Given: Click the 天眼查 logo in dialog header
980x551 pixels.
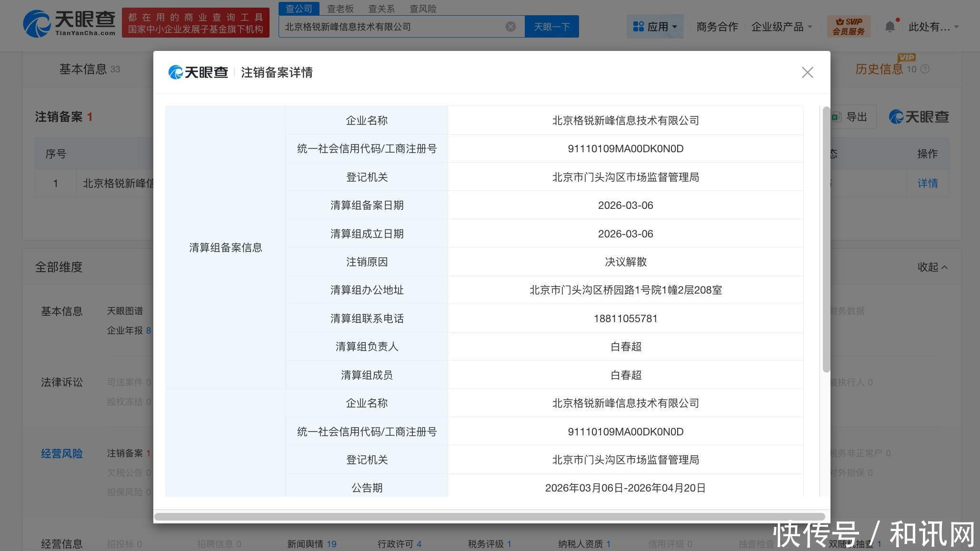Looking at the screenshot, I should (198, 72).
